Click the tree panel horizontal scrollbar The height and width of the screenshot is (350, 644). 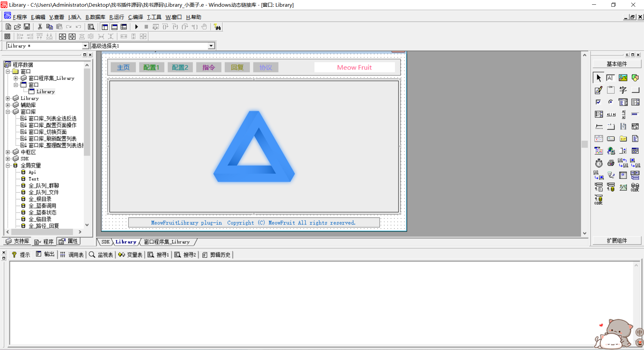click(42, 232)
